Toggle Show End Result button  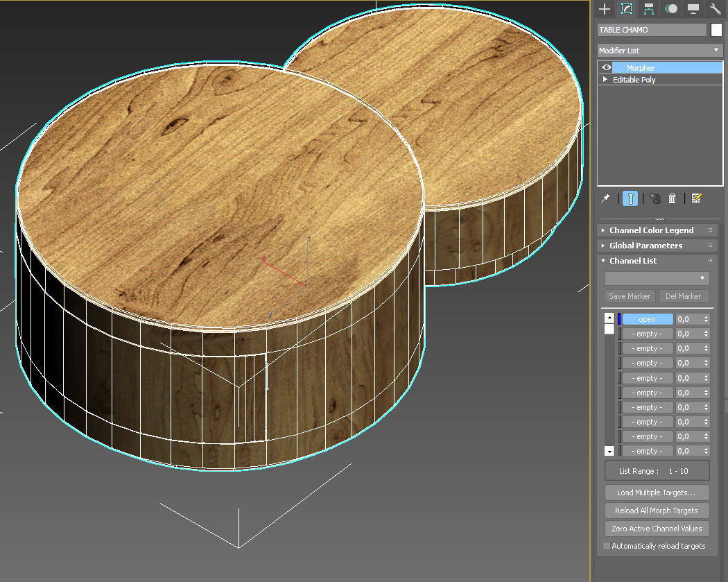point(630,199)
